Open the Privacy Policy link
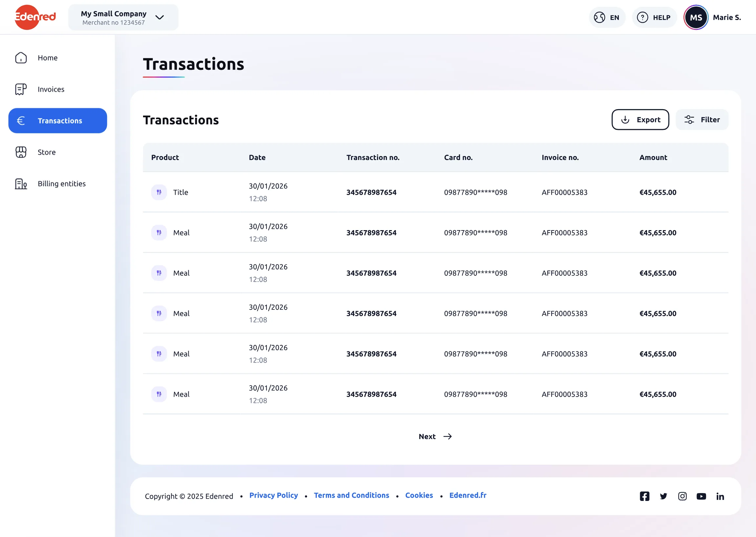This screenshot has width=756, height=537. point(274,495)
